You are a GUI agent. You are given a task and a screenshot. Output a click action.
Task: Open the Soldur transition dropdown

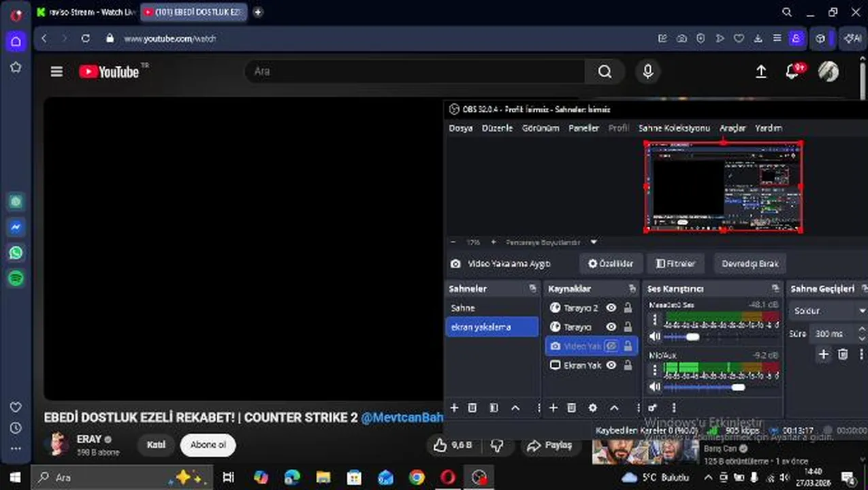829,311
